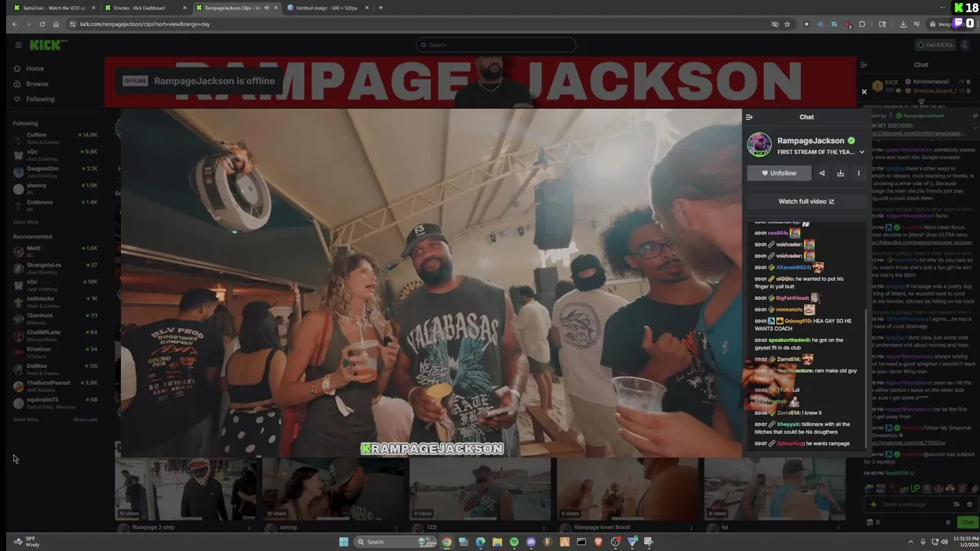Switch to TashaToxic VOD browser tab
980x551 pixels.
click(x=54, y=8)
